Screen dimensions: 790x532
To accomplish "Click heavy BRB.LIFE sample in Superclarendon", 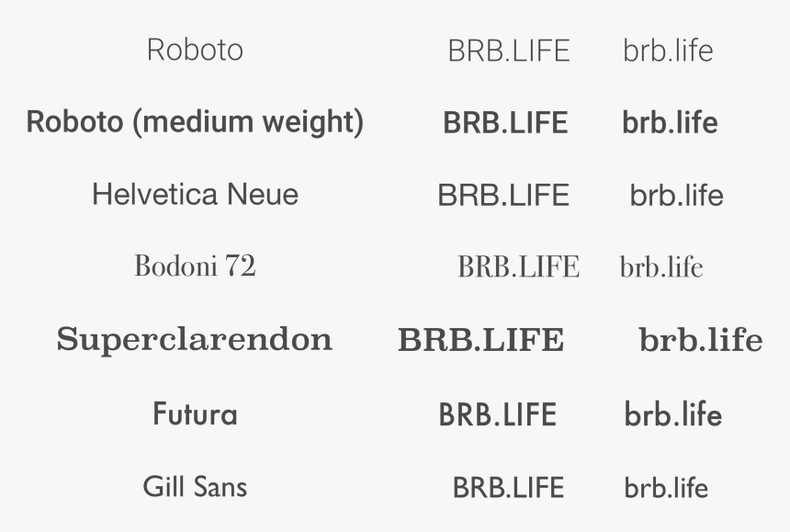I will (x=481, y=340).
